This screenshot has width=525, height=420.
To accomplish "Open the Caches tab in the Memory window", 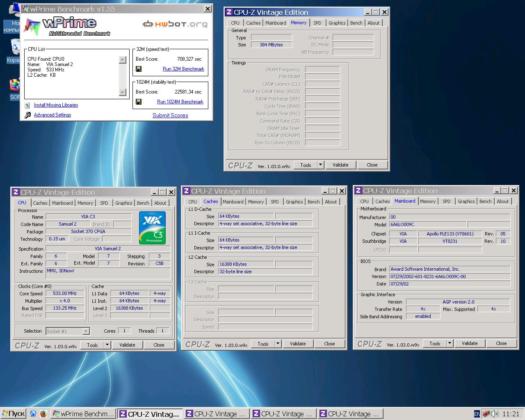I will pyautogui.click(x=253, y=23).
